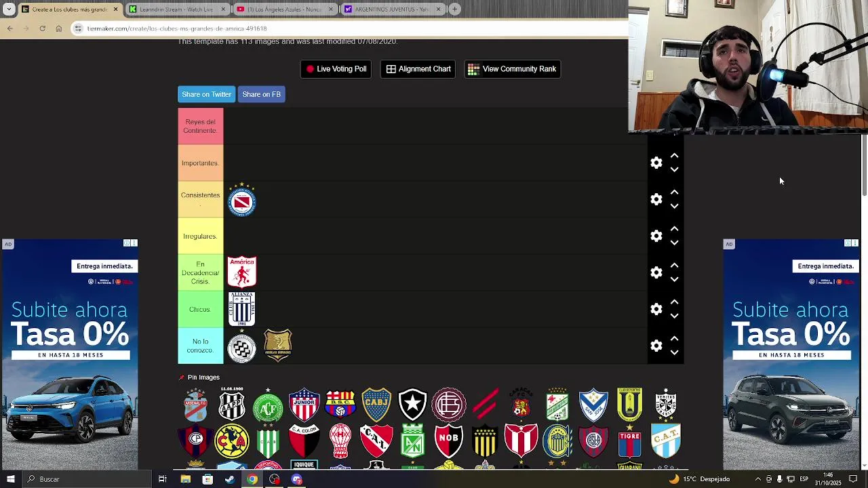
Task: Select the Tigre blue-red shield
Action: coord(629,441)
